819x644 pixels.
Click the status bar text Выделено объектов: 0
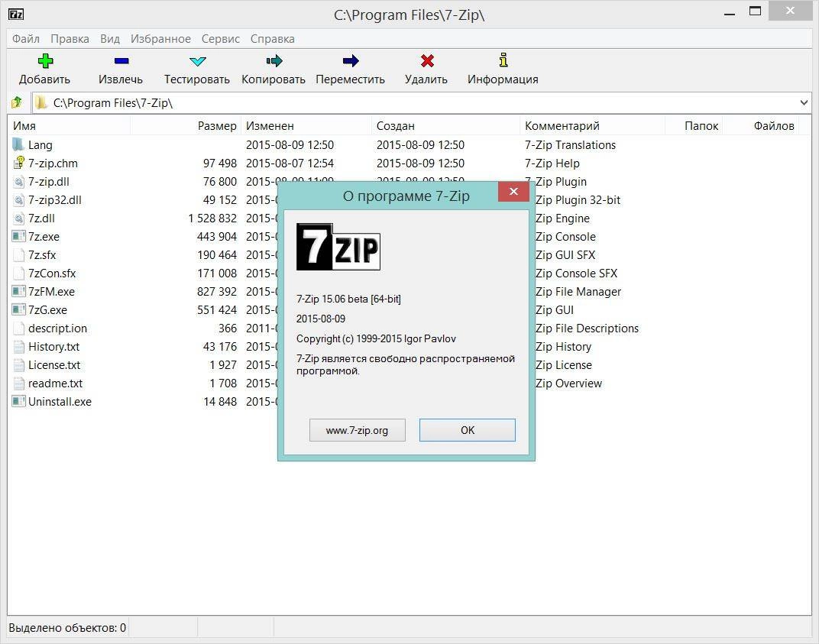(x=67, y=628)
